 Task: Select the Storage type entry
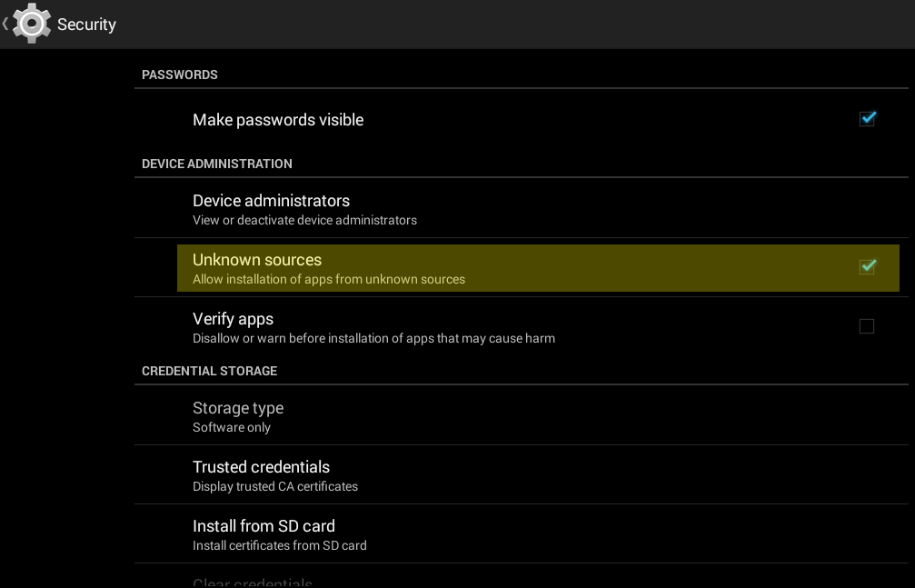coord(522,415)
